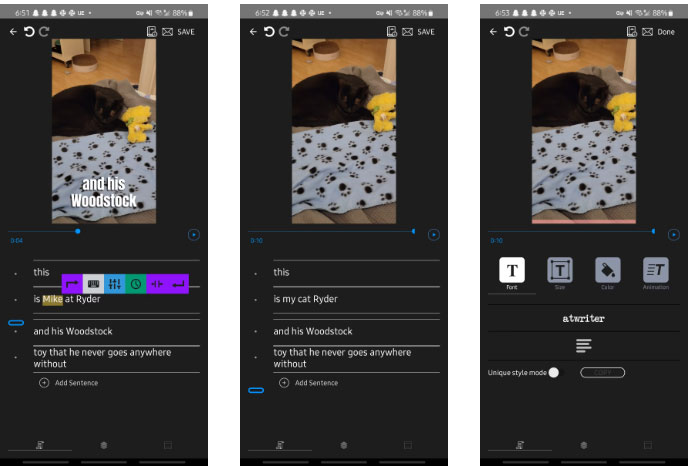The image size is (690, 468).
Task: Open the Color paint bucket tool
Action: click(x=608, y=270)
